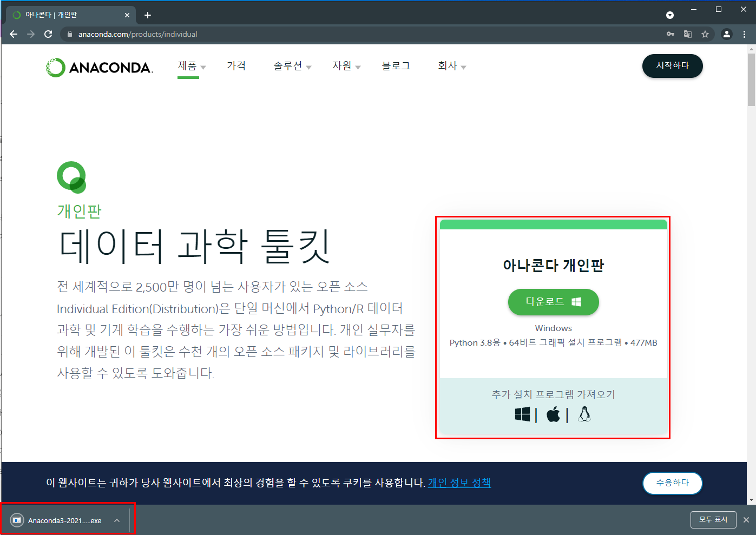Open download item options chevron
This screenshot has height=535, width=756.
[x=117, y=520]
